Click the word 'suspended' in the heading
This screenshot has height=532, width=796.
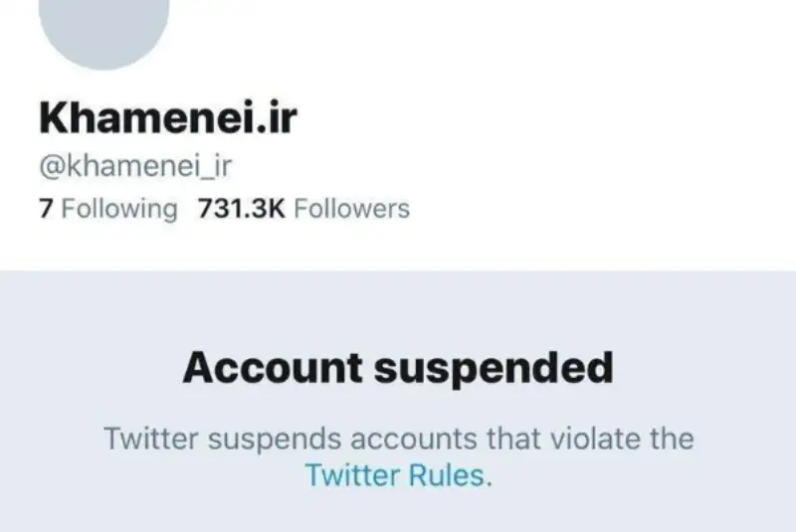(494, 369)
